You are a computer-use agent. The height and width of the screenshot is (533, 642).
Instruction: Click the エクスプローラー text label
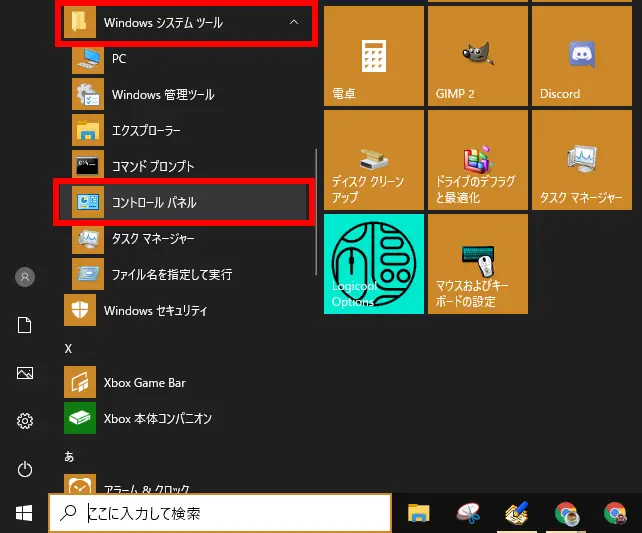146,131
